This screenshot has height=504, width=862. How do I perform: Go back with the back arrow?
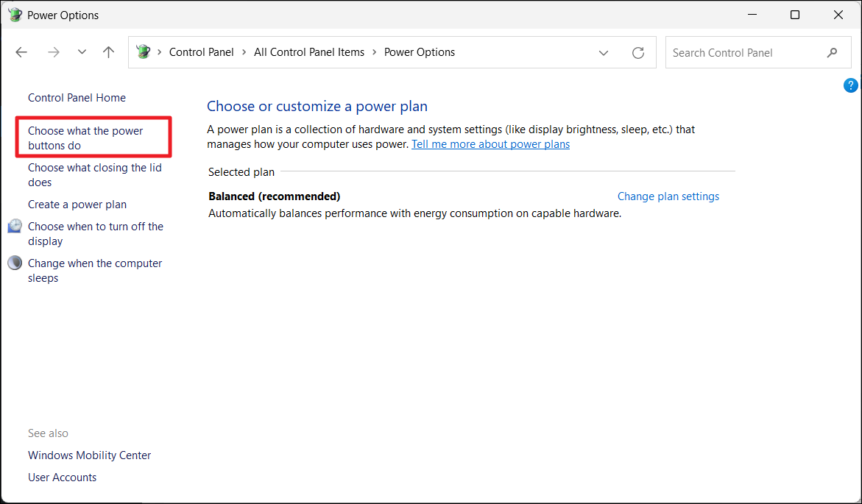[21, 52]
